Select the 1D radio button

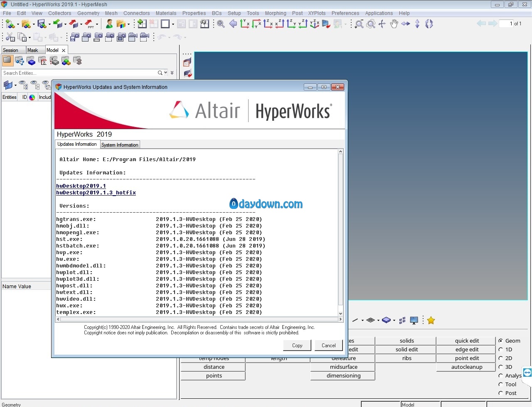pyautogui.click(x=501, y=349)
